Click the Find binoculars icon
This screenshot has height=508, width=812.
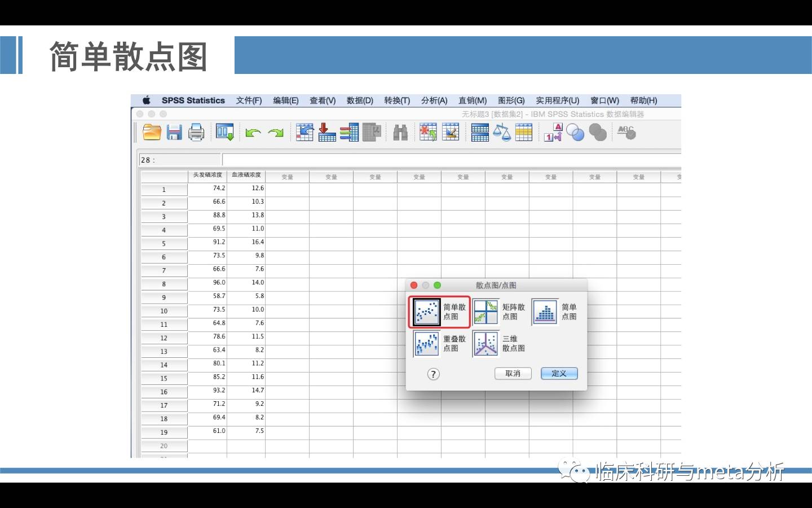click(x=400, y=133)
